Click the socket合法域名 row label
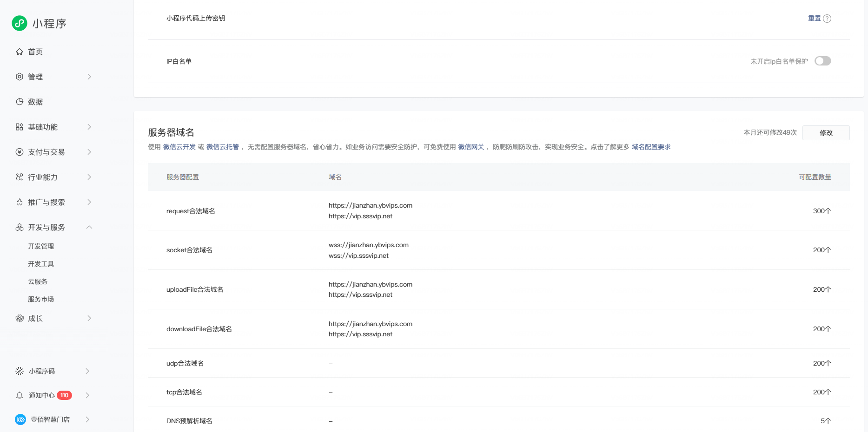 click(x=189, y=250)
